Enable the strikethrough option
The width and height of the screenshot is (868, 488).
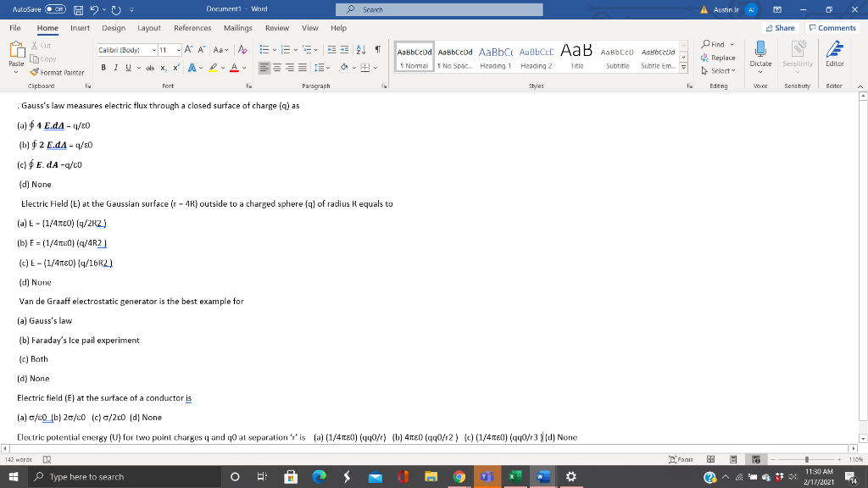(x=150, y=68)
